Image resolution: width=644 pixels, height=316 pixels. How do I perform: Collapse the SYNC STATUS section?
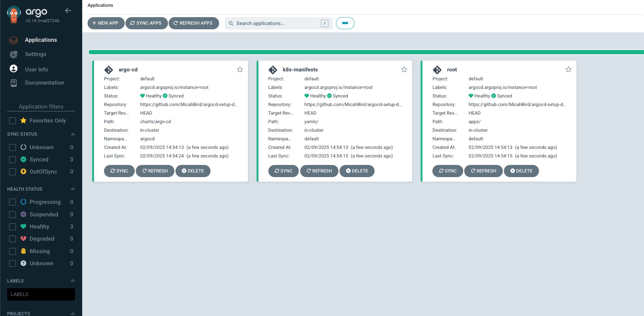point(73,134)
